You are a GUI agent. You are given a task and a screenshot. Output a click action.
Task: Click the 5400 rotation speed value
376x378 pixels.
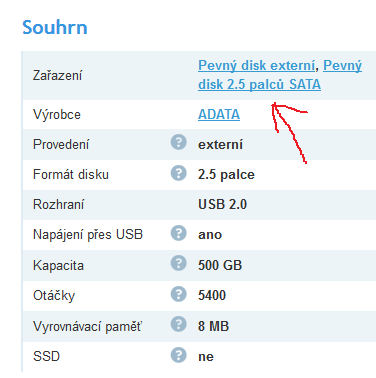(212, 295)
